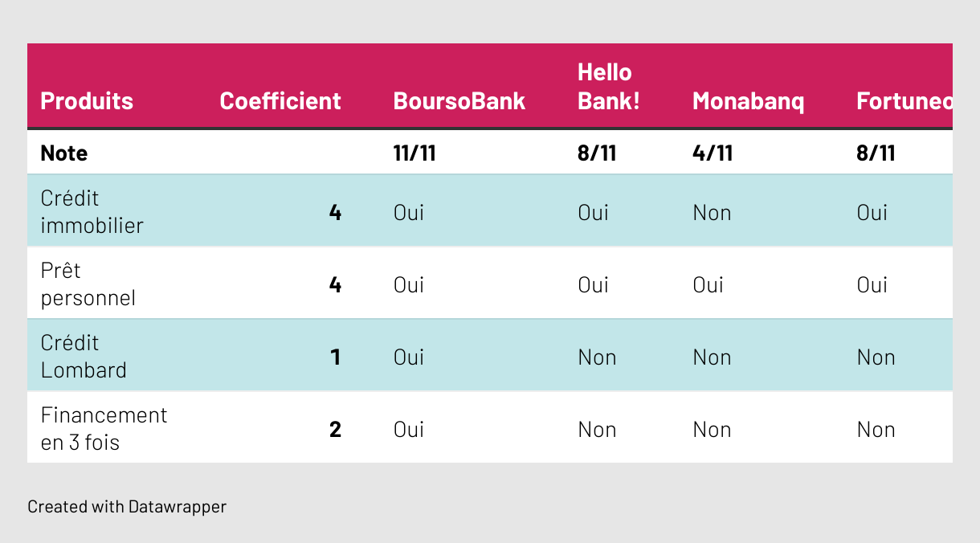
Task: Click the Note row label
Action: click(64, 153)
